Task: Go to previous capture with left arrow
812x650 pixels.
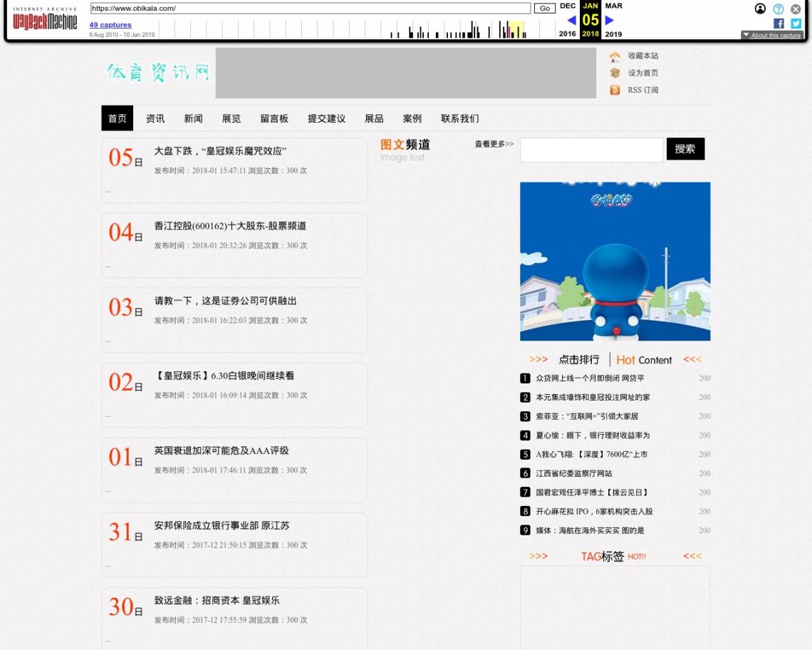Action: pos(572,20)
